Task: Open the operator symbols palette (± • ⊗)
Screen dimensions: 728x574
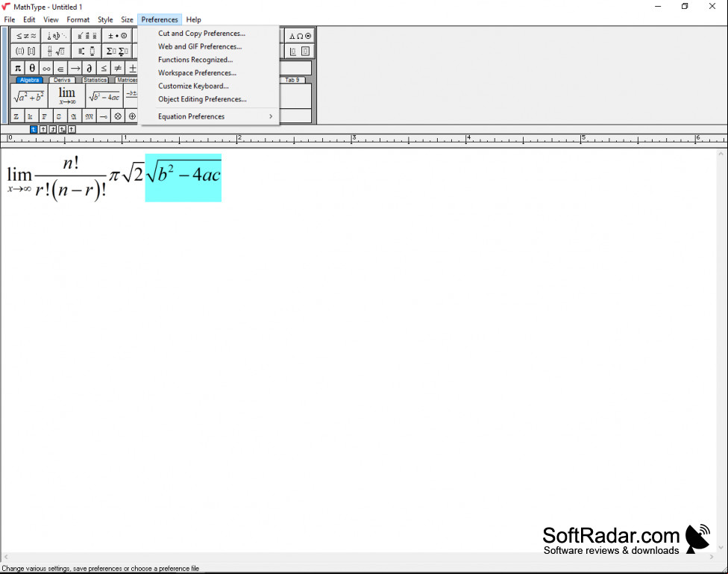Action: click(x=117, y=36)
